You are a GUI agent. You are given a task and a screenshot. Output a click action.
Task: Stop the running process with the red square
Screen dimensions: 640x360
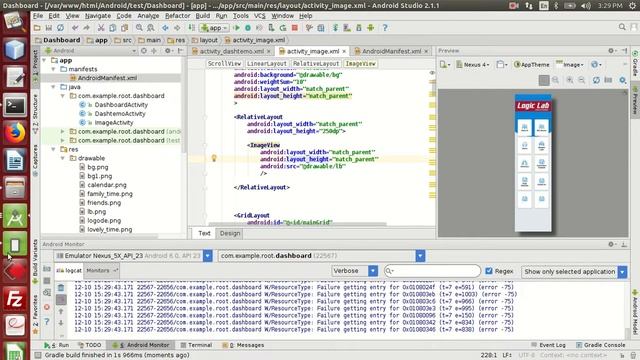pyautogui.click(x=295, y=28)
